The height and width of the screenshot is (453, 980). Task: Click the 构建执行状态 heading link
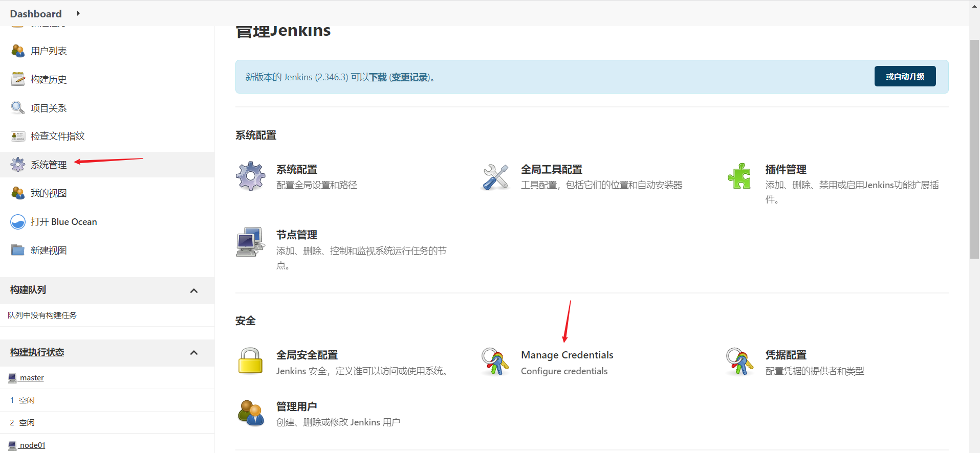[x=37, y=352]
